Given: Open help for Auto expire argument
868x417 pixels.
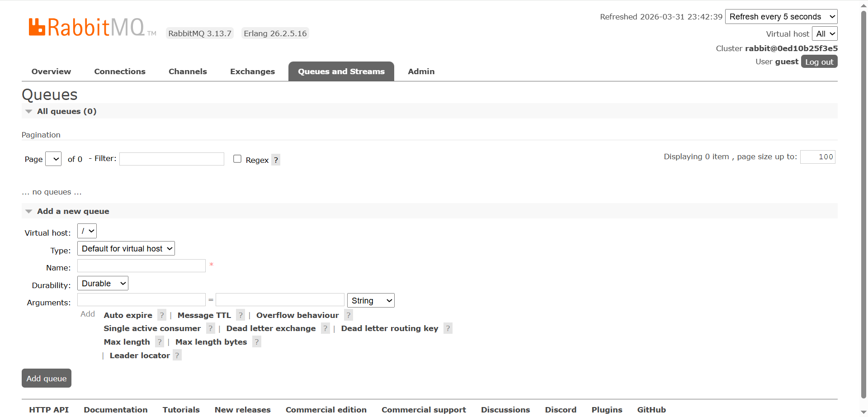Looking at the screenshot, I should pos(162,315).
